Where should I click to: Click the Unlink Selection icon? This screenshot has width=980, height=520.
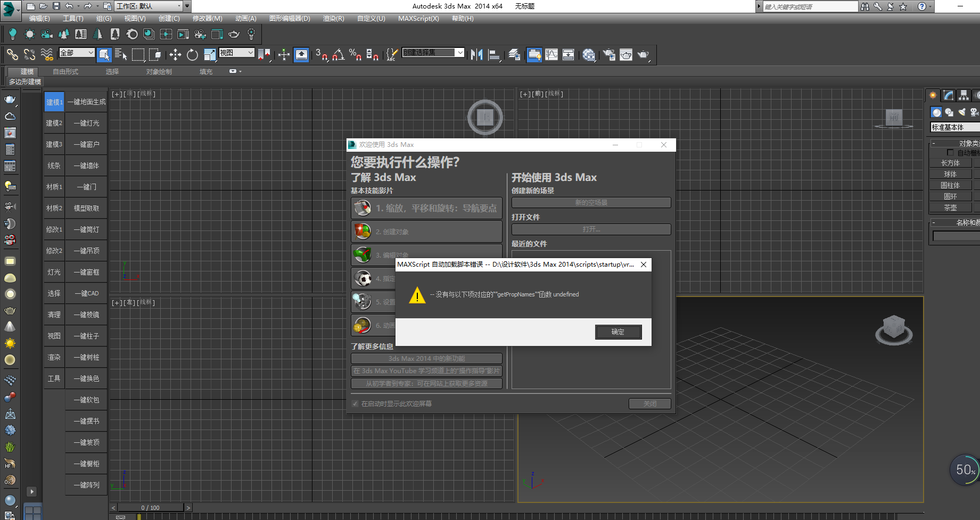pos(29,54)
